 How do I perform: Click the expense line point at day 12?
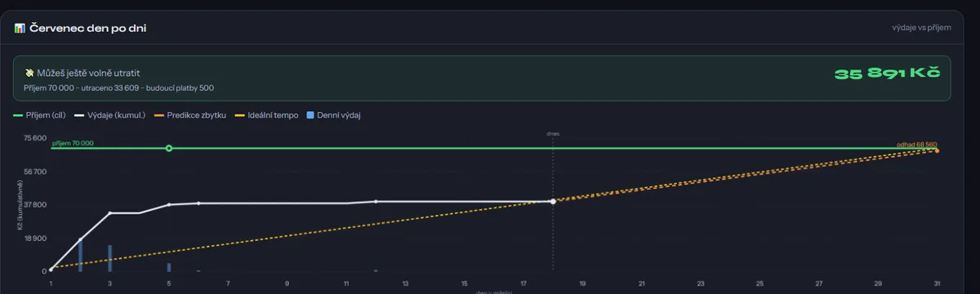tap(376, 201)
